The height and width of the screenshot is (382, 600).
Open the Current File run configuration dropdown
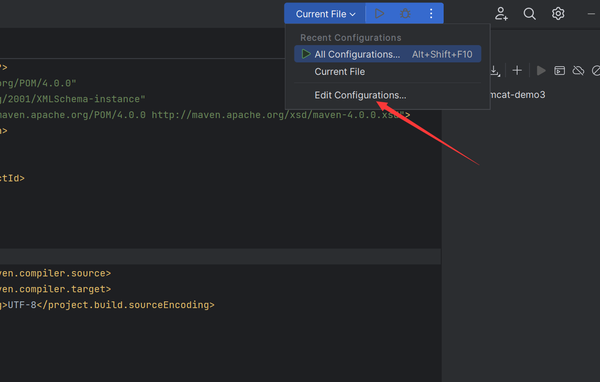pyautogui.click(x=325, y=14)
